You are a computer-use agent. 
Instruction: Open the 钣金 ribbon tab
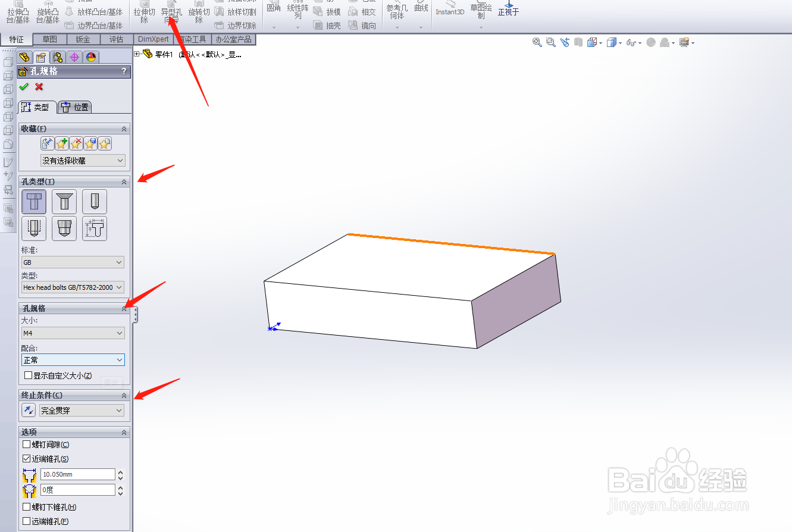pos(83,39)
